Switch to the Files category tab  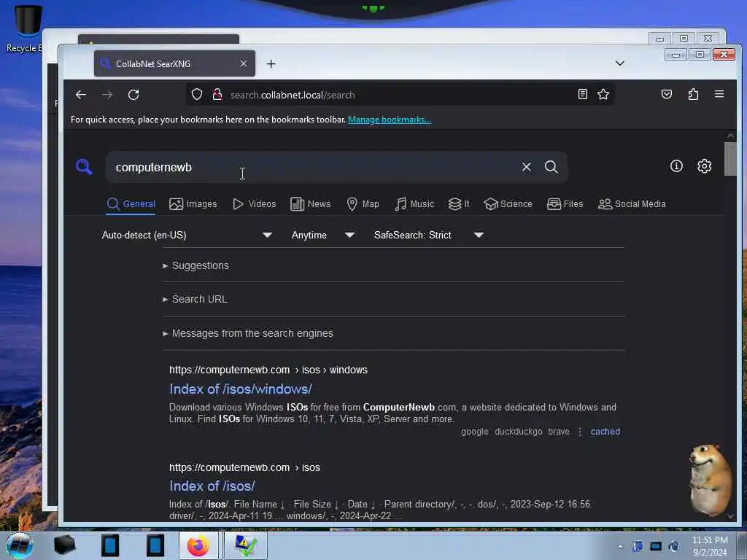coord(565,204)
